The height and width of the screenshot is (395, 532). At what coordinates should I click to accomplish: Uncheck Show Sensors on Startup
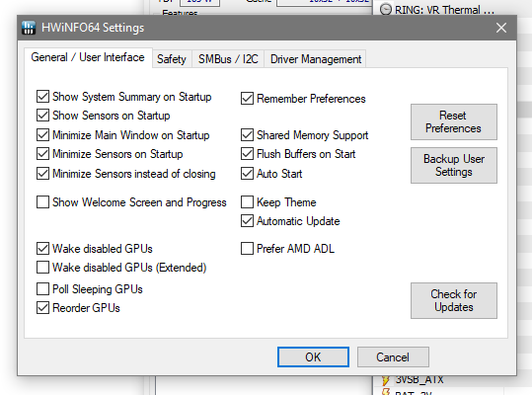point(42,116)
